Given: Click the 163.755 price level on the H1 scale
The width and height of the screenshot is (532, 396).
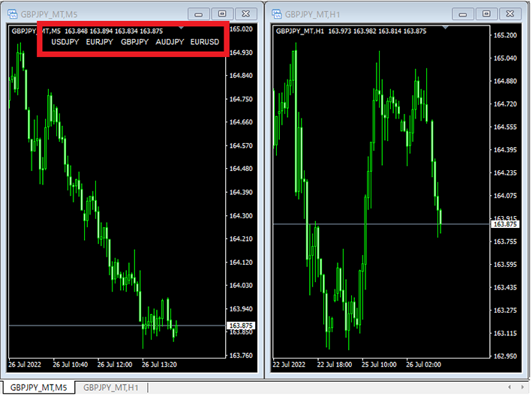Looking at the screenshot, I should coord(505,241).
